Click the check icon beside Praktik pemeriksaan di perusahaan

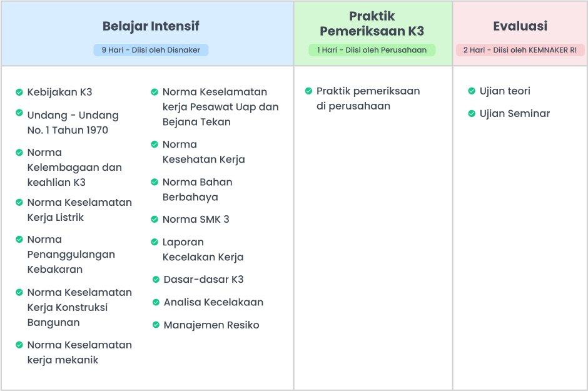(308, 91)
